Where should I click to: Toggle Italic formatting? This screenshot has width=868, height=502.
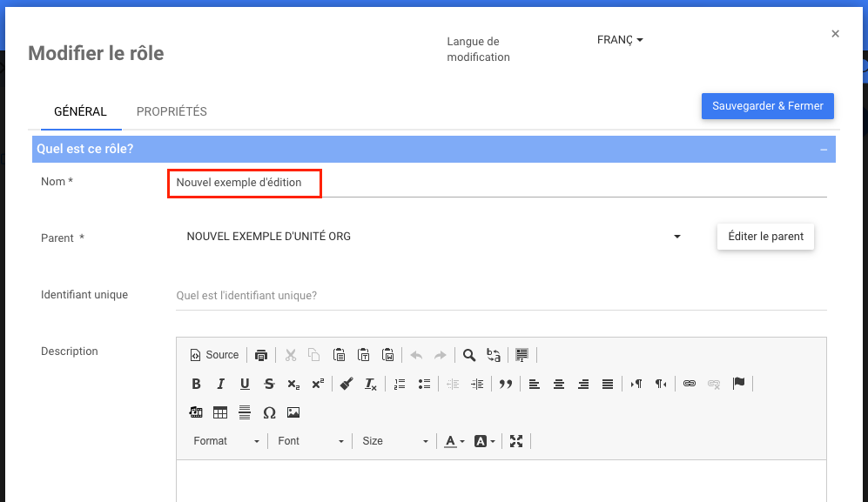click(220, 384)
